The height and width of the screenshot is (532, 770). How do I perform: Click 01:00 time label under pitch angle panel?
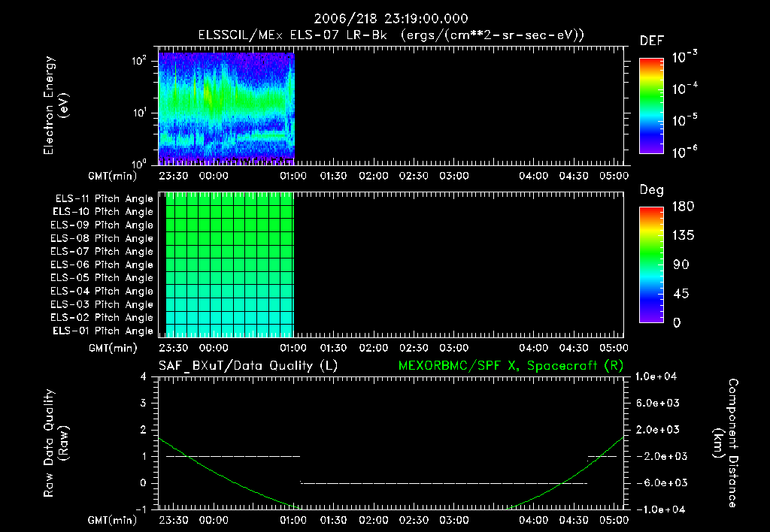coord(293,348)
